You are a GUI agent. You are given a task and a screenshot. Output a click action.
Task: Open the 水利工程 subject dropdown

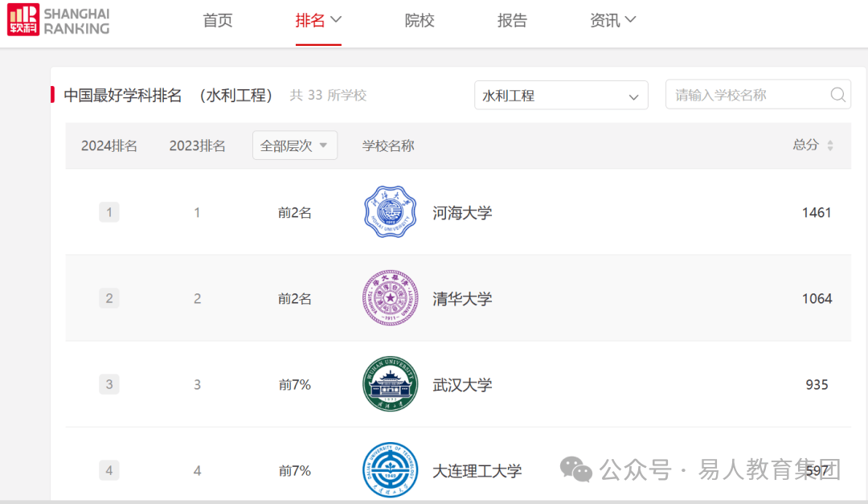(561, 96)
